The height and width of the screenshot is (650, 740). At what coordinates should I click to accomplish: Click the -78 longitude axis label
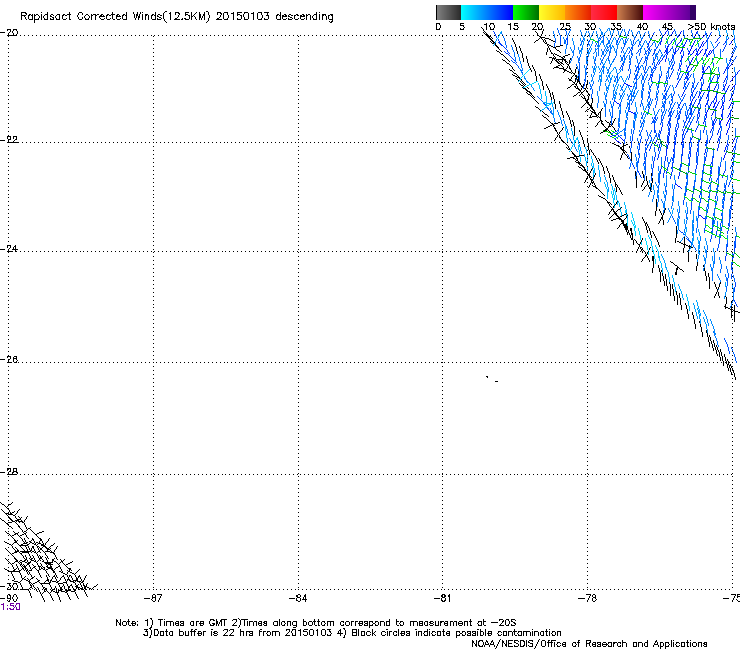(x=587, y=598)
